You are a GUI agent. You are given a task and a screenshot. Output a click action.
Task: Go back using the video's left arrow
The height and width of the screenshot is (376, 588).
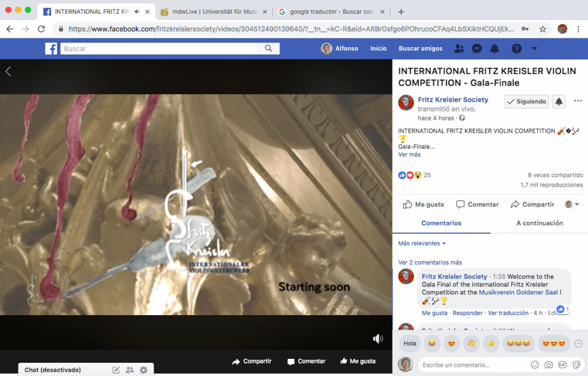[8, 71]
